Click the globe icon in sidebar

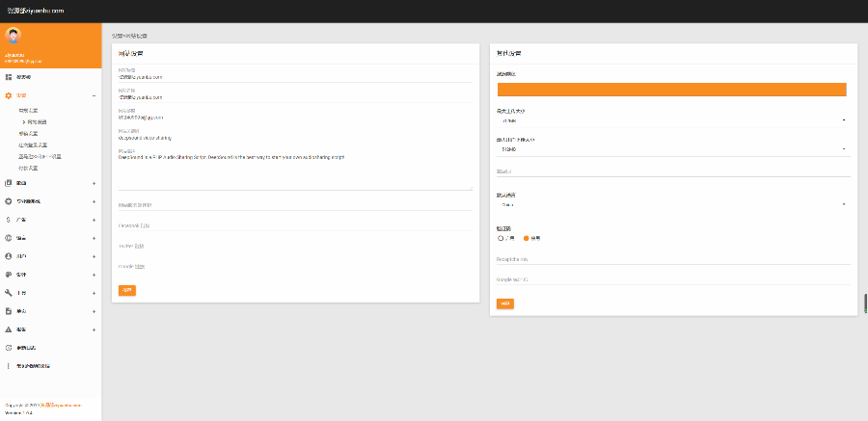pos(9,238)
